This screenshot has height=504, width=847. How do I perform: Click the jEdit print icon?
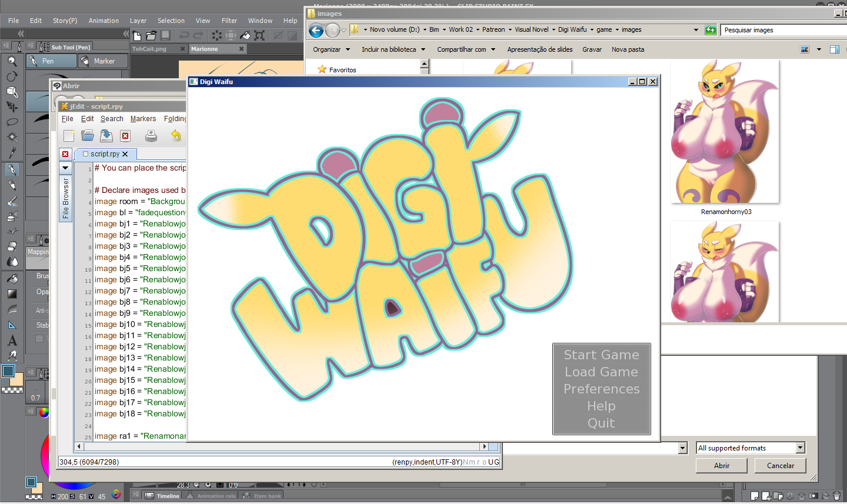(x=151, y=136)
